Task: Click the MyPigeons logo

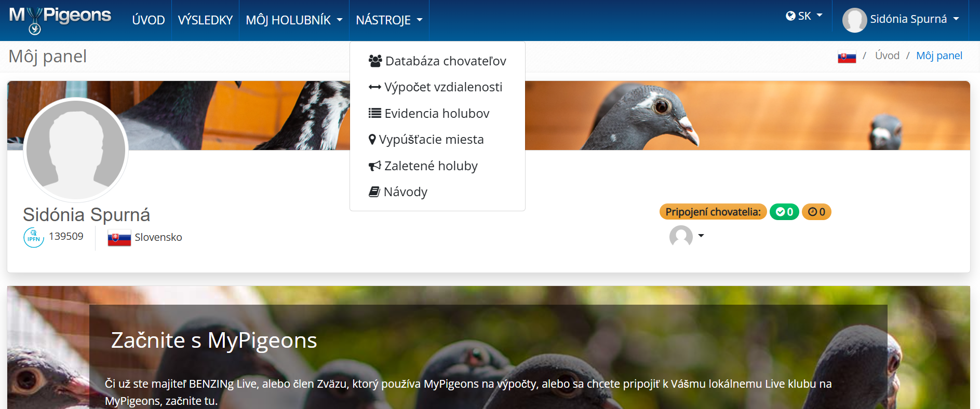Action: [x=60, y=20]
